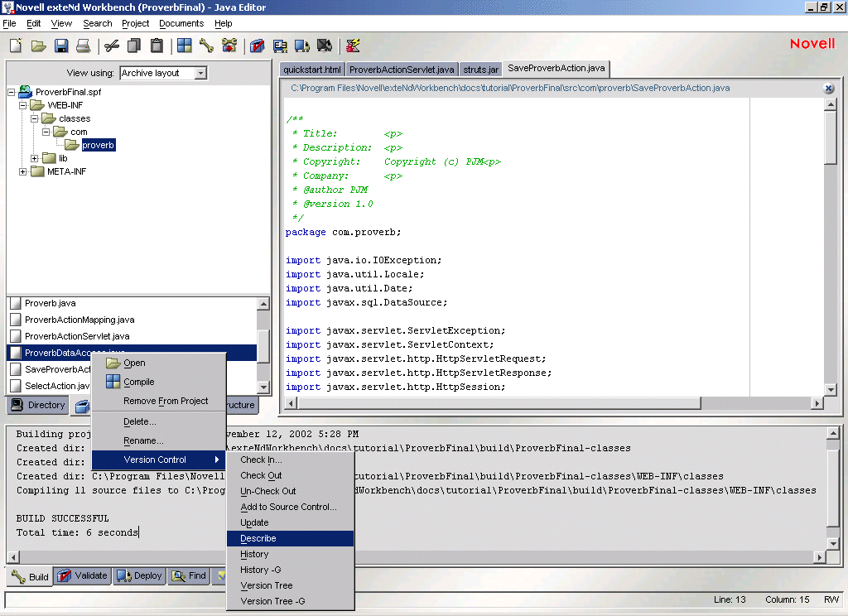Image resolution: width=848 pixels, height=616 pixels.
Task: Switch to the struts.jar tab
Action: click(481, 70)
